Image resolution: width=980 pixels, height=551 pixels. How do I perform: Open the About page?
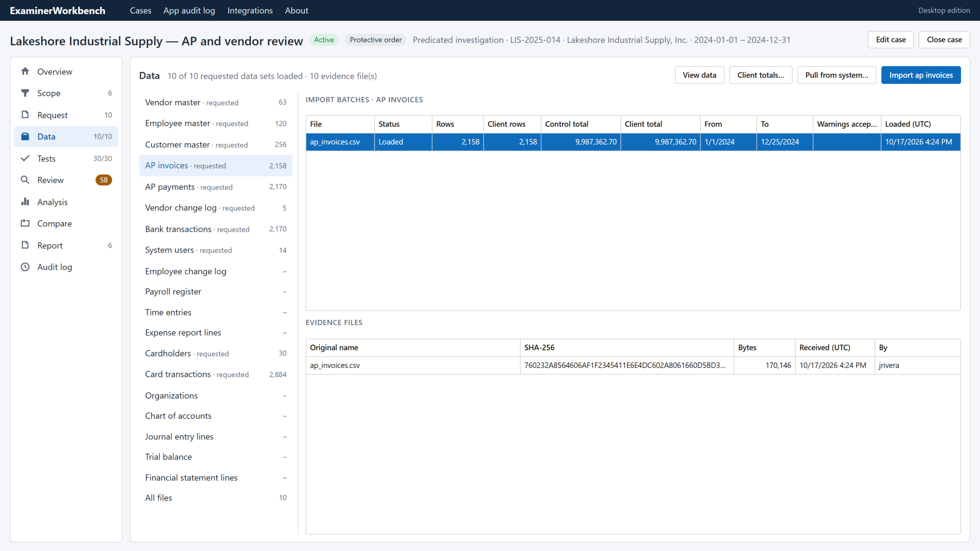pos(297,11)
